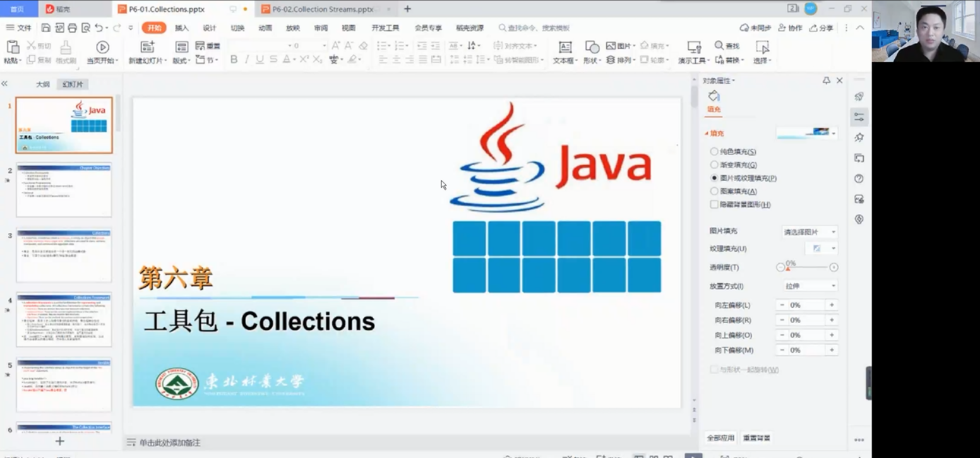Click the paste clipboard icon
Image resolution: width=980 pixels, height=458 pixels.
click(12, 47)
